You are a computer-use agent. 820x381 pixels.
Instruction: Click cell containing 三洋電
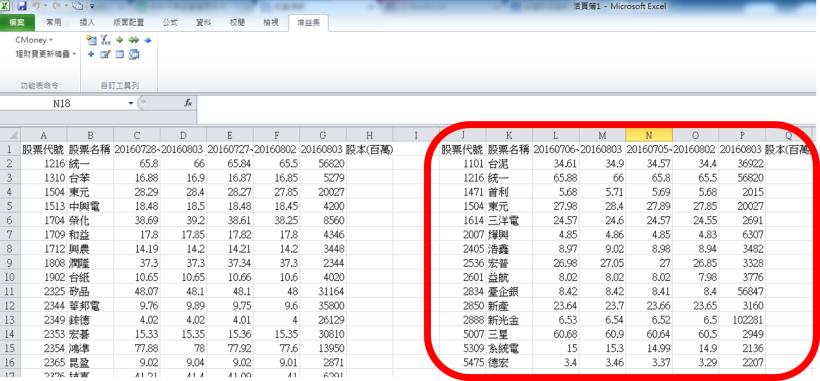[509, 220]
